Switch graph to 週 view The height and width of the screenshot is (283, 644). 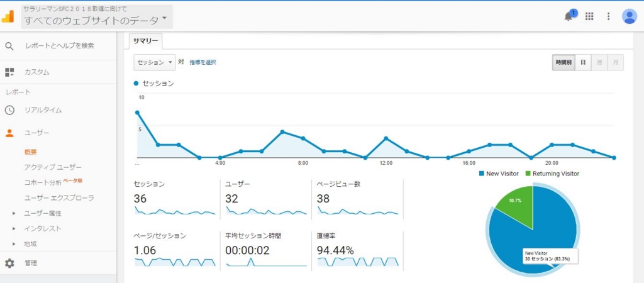(x=599, y=62)
